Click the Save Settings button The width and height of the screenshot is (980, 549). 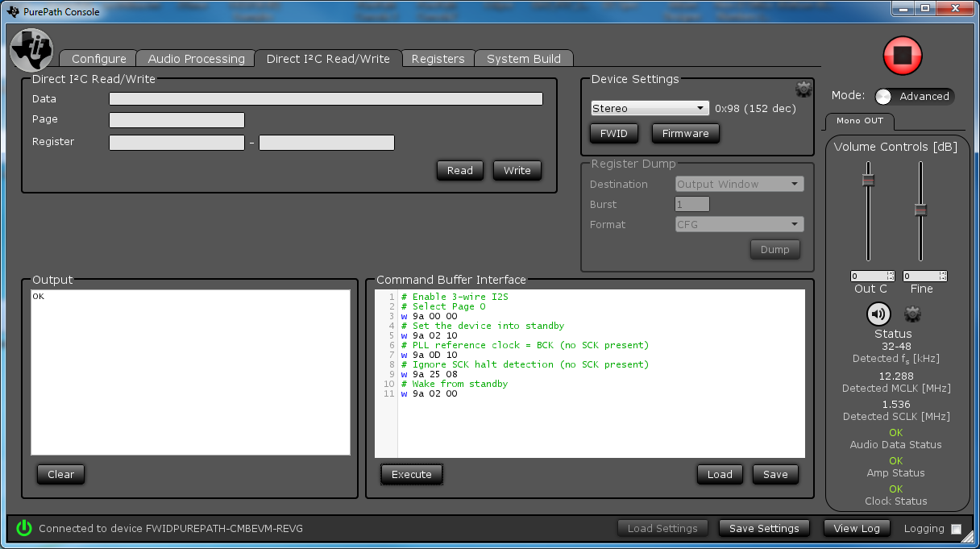(x=763, y=528)
